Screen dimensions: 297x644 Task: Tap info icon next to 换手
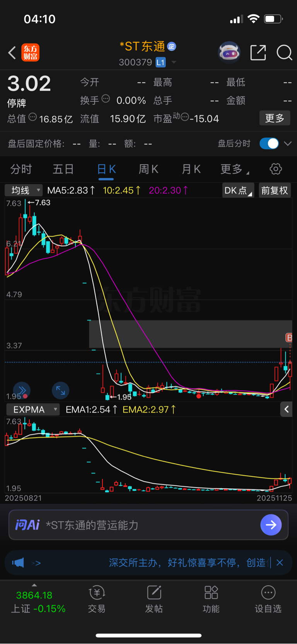tap(106, 99)
